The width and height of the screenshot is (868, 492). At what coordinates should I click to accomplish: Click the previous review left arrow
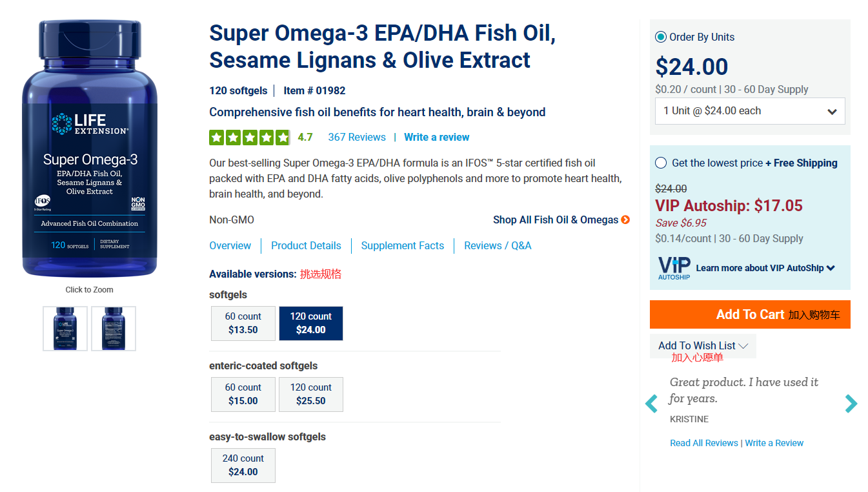pyautogui.click(x=652, y=404)
